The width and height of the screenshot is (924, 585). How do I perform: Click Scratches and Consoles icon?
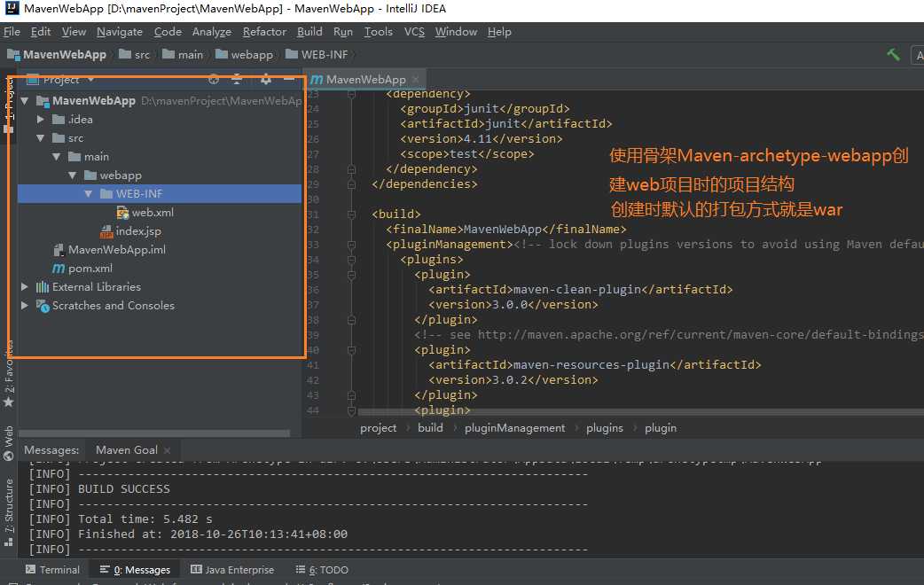click(x=43, y=306)
